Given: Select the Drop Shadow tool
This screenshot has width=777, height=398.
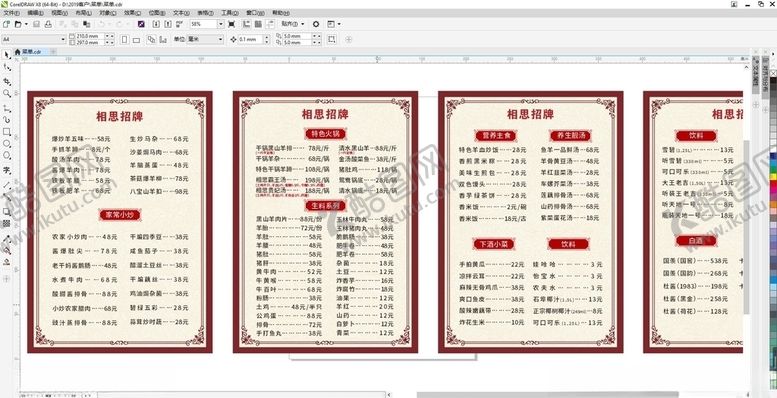Looking at the screenshot, I should point(6,212).
